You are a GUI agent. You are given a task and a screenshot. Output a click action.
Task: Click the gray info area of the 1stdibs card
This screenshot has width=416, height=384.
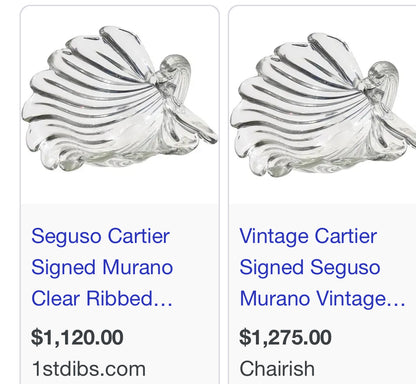(120, 294)
